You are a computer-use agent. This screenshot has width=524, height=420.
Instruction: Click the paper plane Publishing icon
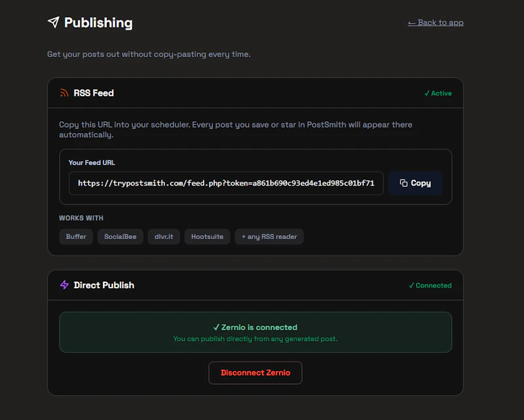click(x=54, y=22)
